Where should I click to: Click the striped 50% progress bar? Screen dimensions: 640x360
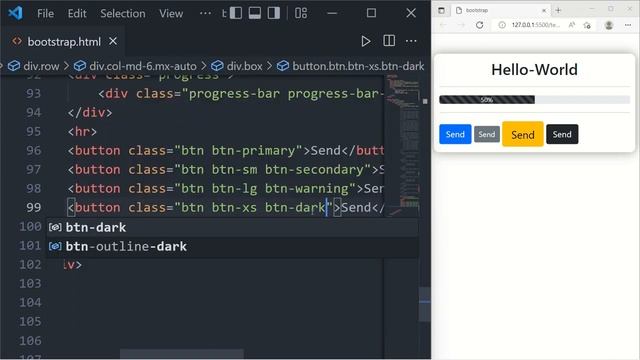487,100
